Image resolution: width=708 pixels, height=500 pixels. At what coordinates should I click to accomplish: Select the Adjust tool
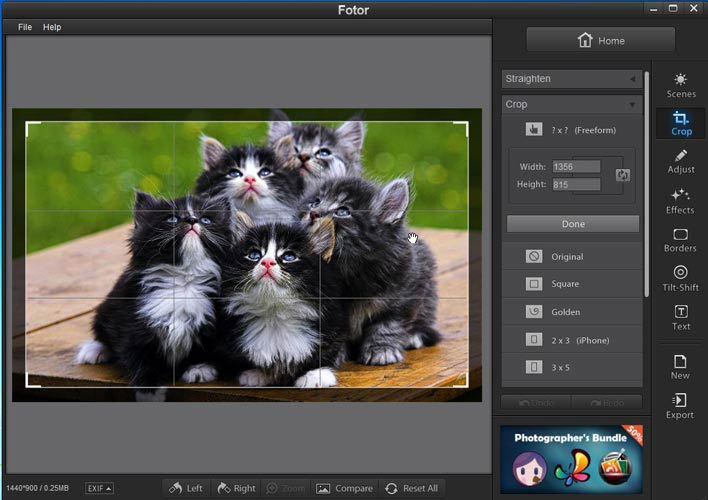click(680, 161)
